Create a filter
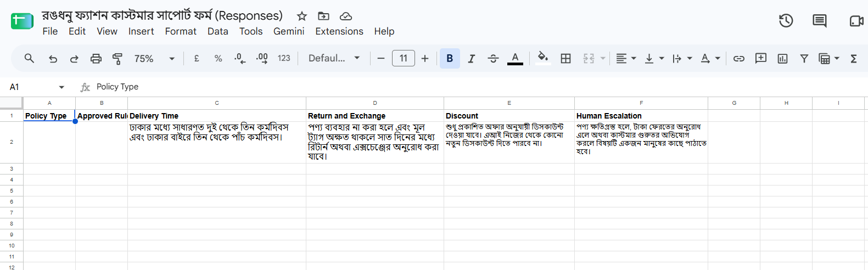 tap(804, 58)
